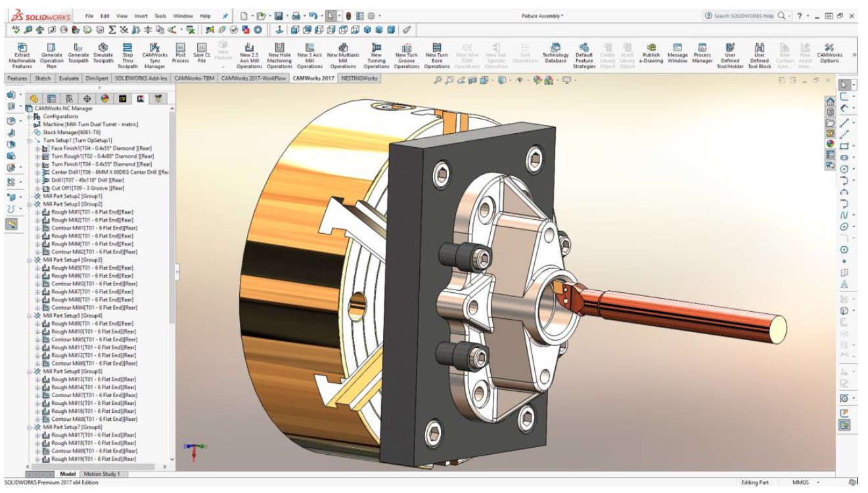Toggle the Message Window display
Screen dimensions: 868x493
(x=677, y=48)
